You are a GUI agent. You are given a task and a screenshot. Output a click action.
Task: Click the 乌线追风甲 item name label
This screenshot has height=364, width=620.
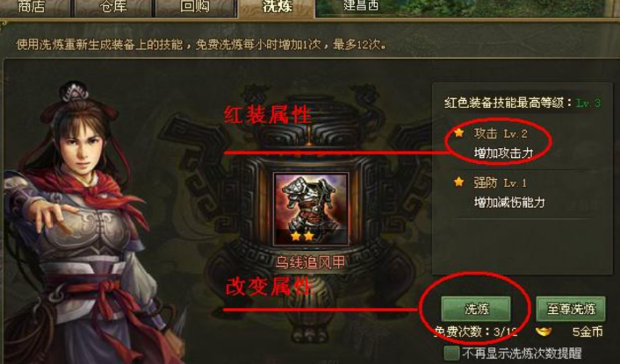point(310,262)
